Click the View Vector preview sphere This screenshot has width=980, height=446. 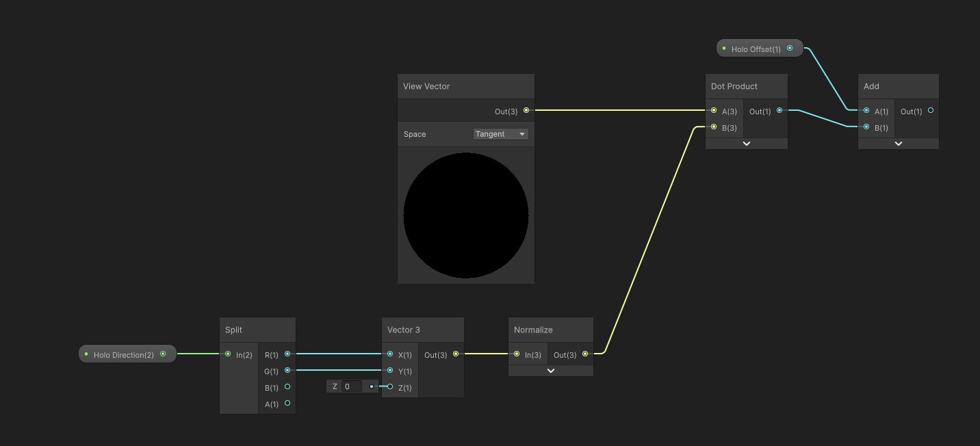tap(466, 215)
